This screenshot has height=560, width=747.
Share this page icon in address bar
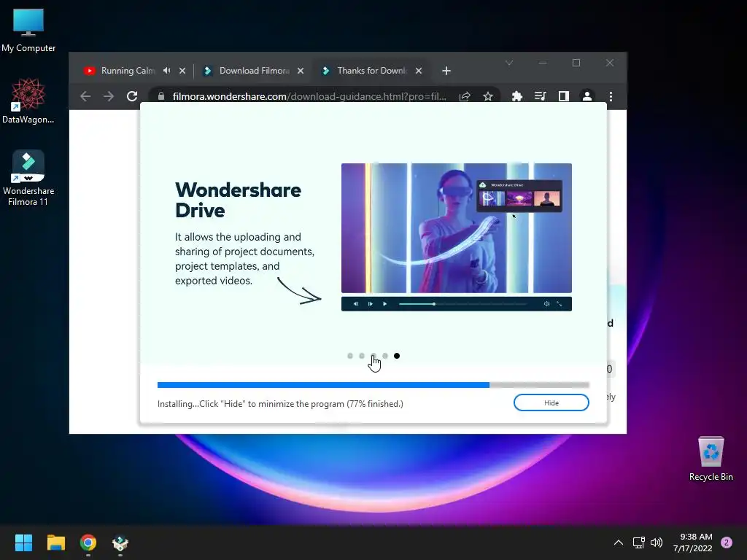465,97
